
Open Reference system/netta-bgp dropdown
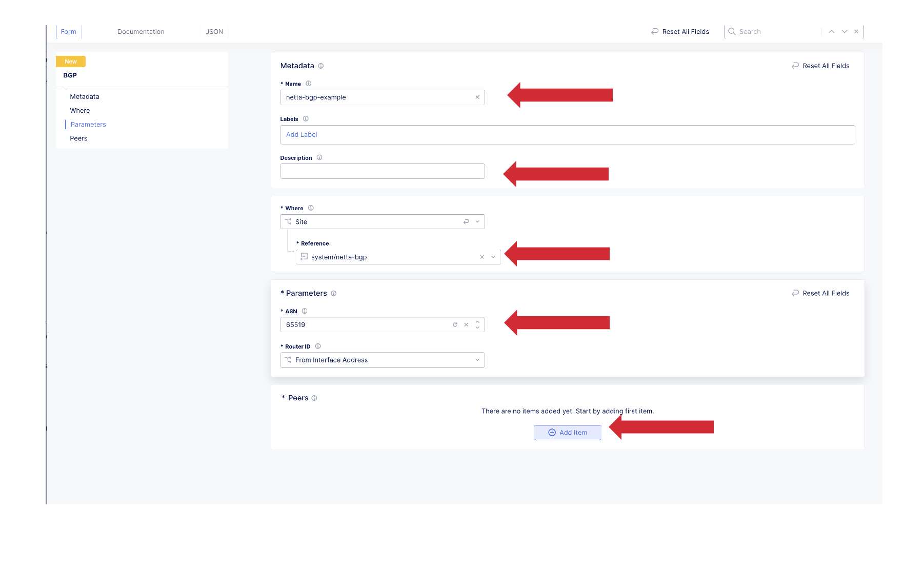click(398, 257)
